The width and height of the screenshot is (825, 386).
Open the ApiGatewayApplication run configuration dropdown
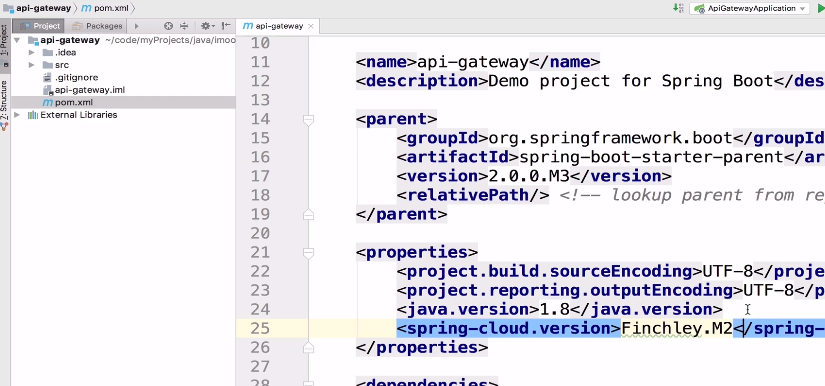click(x=749, y=8)
